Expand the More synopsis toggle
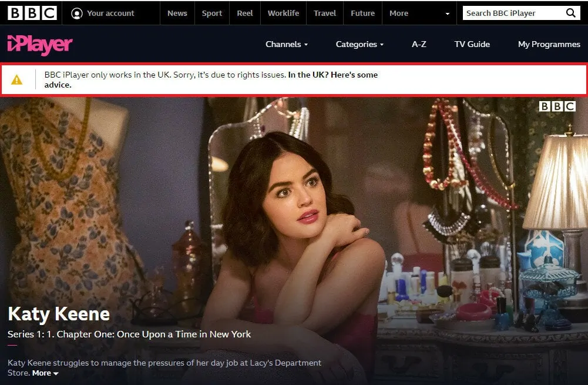Image resolution: width=588 pixels, height=385 pixels. coord(45,373)
